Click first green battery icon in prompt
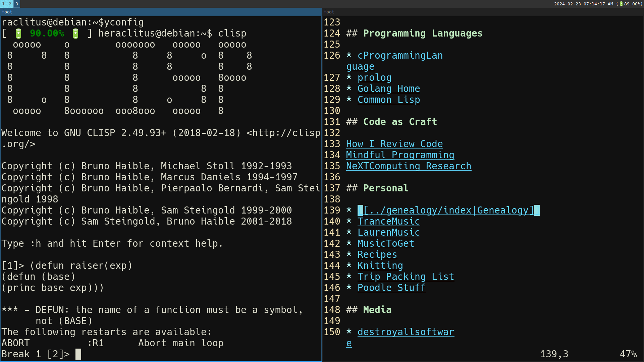Screen dimensions: 644x362 pos(18,34)
